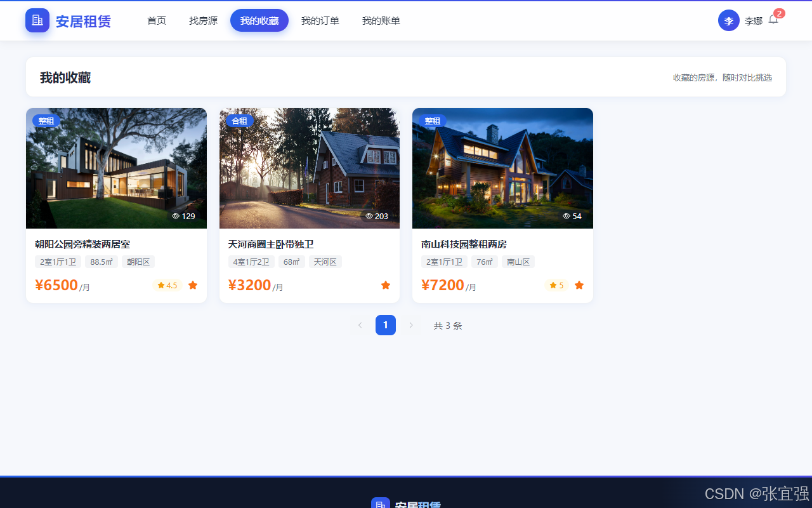Viewport: 812px width, 508px height.
Task: Click the 整租 badge on the 南山科技园 card
Action: (432, 121)
